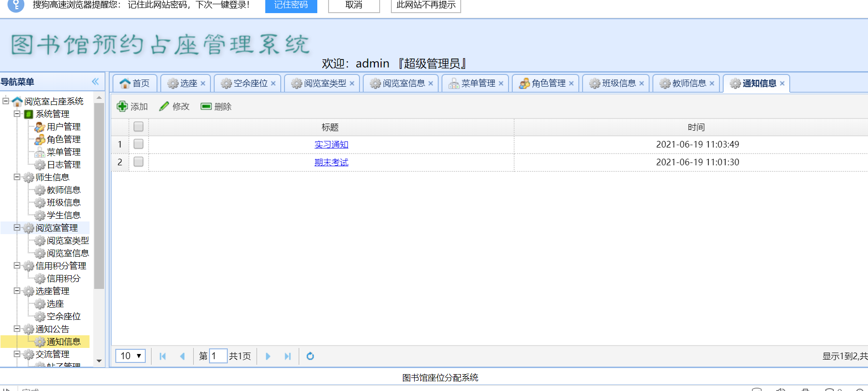Close the 空余座位 tab
The width and height of the screenshot is (868, 391).
click(273, 83)
